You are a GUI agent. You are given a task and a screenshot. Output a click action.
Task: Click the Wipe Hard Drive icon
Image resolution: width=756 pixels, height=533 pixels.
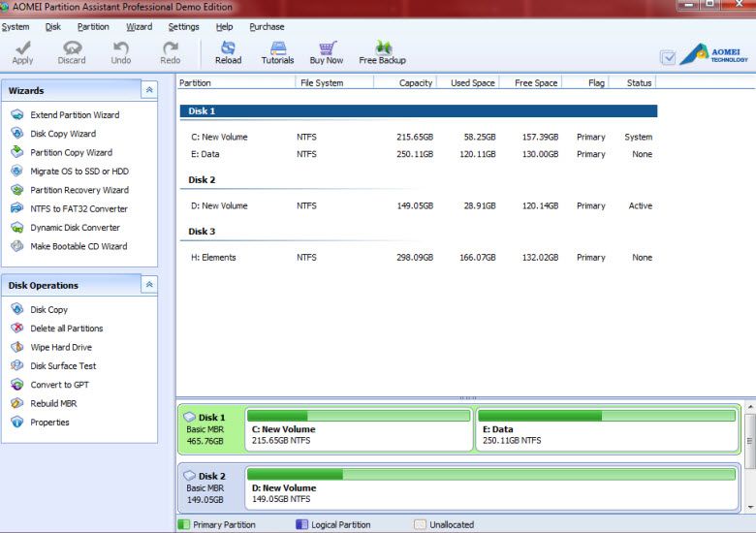pyautogui.click(x=17, y=347)
